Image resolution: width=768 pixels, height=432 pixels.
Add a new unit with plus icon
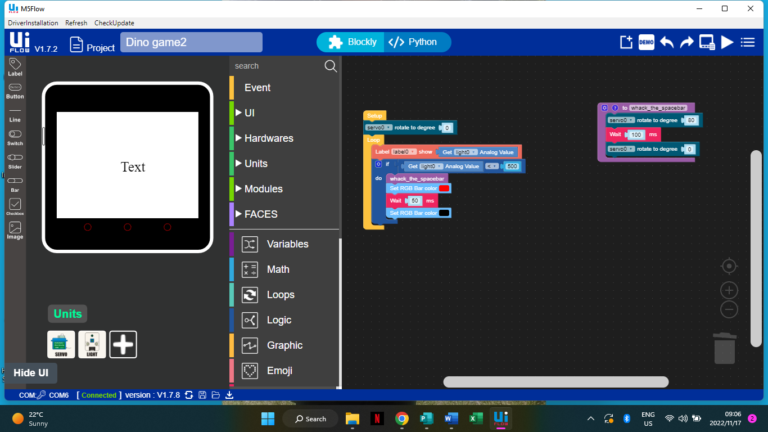pos(123,344)
